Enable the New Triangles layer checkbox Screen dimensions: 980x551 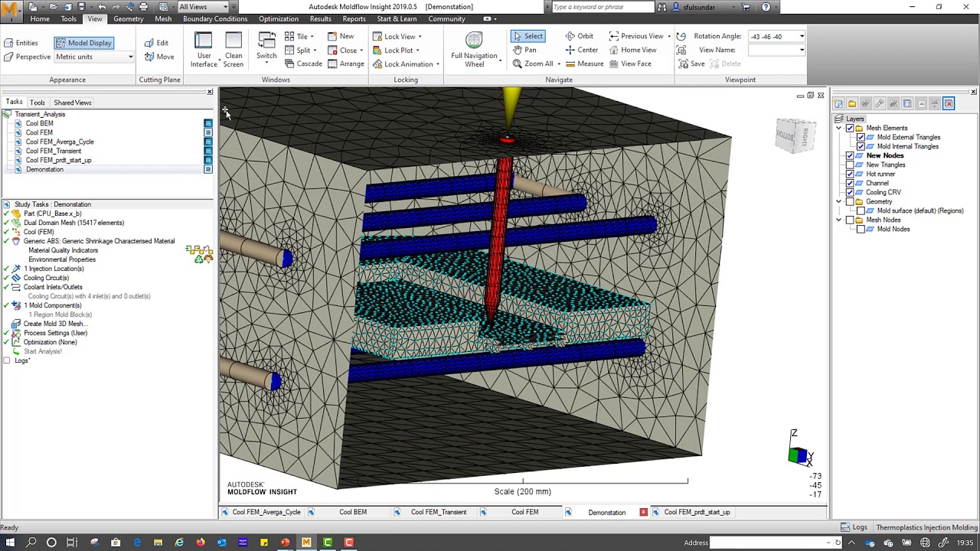(x=850, y=165)
